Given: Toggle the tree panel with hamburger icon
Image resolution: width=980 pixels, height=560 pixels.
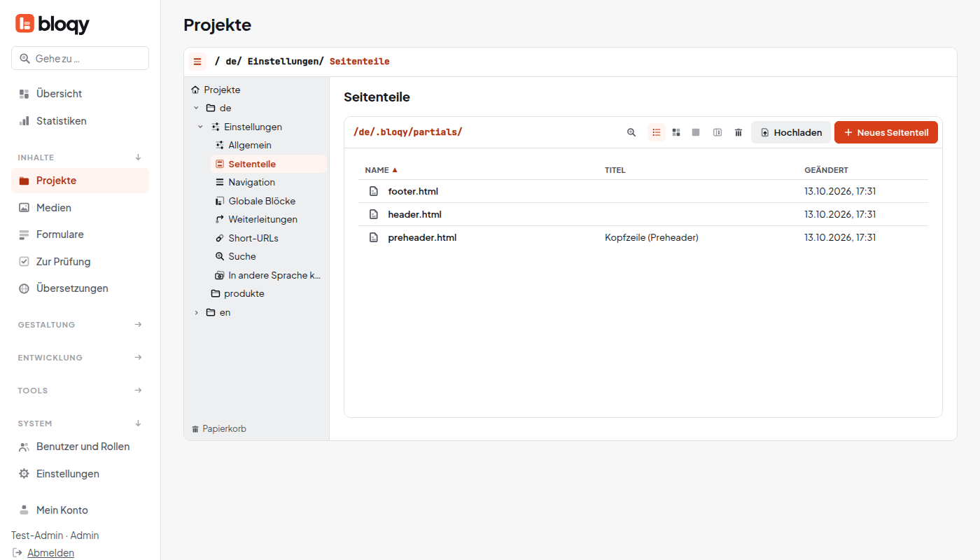Looking at the screenshot, I should point(197,62).
